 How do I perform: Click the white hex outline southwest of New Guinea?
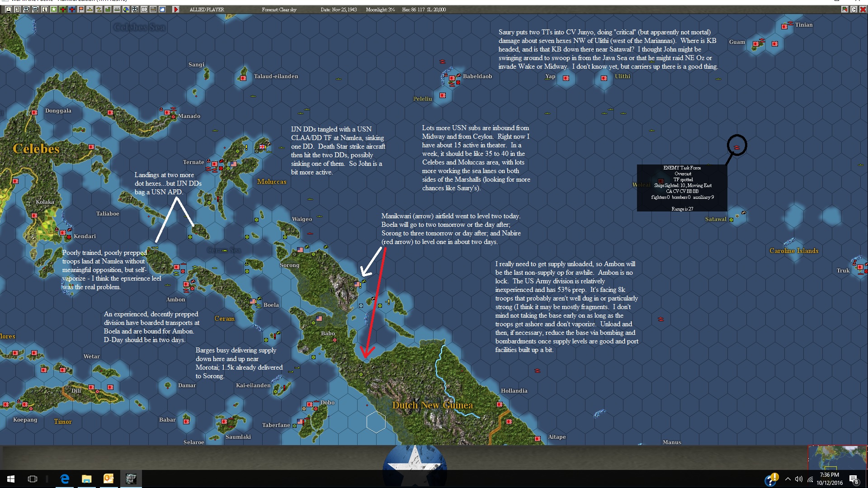[x=376, y=422]
